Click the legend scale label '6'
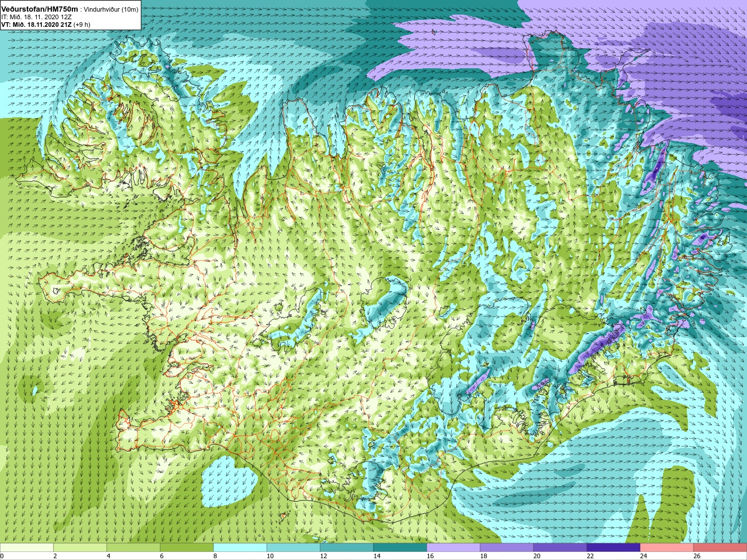Screen dimensions: 747x560 162,556
